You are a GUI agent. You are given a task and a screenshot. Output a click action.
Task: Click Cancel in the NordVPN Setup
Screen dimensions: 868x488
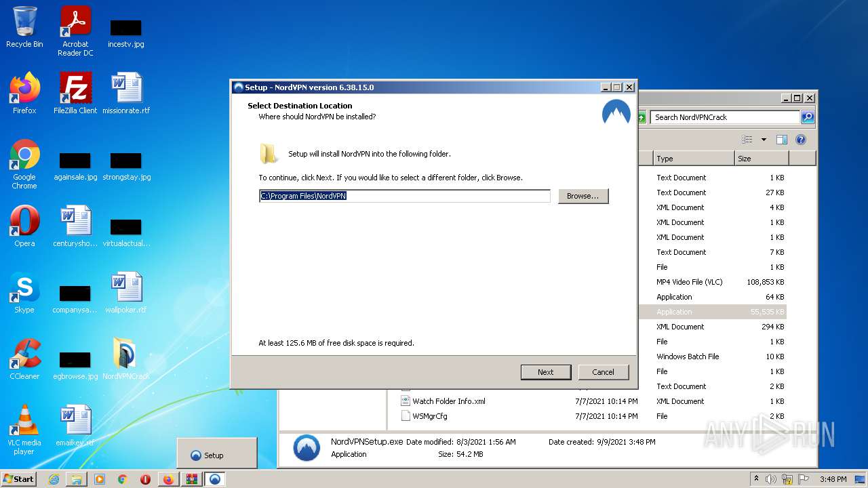pos(603,372)
